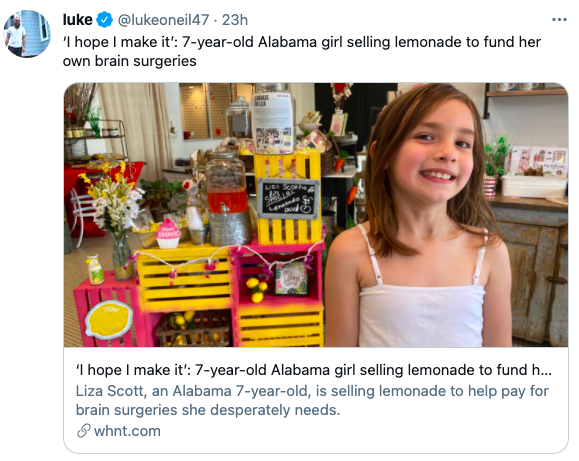This screenshot has width=579, height=461.
Task: Open the whnt.com domain link
Action: coord(127,431)
